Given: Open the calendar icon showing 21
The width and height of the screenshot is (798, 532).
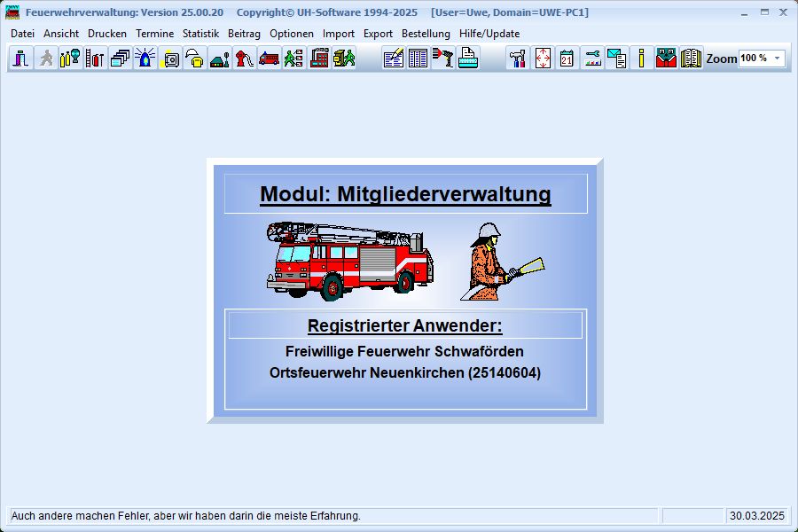Looking at the screenshot, I should [x=567, y=58].
